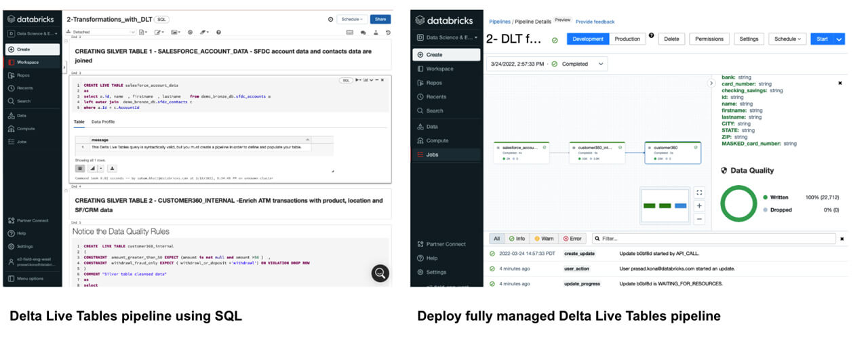Expand the Start button dropdown arrow
Viewport: 868px width, 341px height.
pyautogui.click(x=840, y=39)
